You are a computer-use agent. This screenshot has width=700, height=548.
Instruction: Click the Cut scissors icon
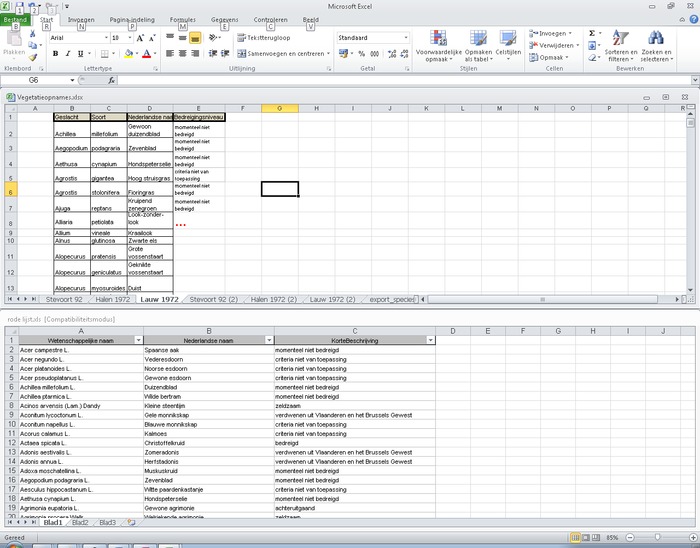coord(32,35)
